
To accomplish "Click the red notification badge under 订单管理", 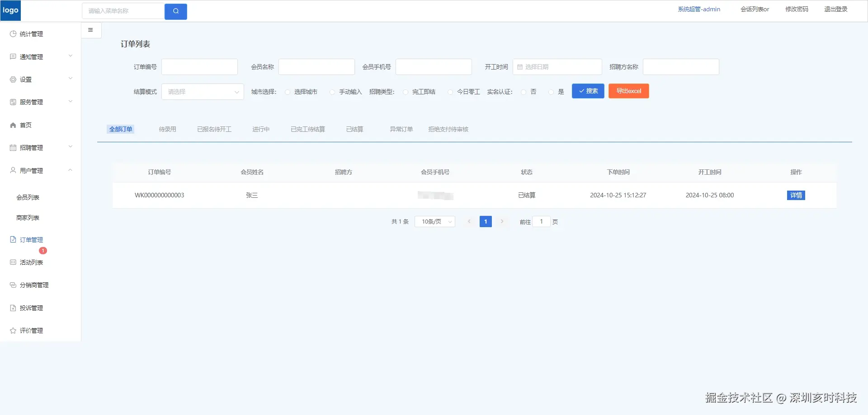I will click(43, 251).
